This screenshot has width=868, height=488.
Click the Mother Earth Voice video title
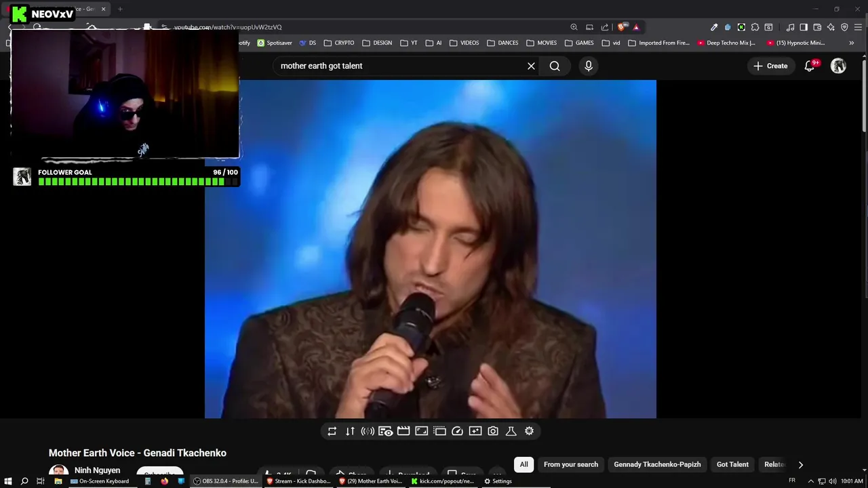point(138,453)
